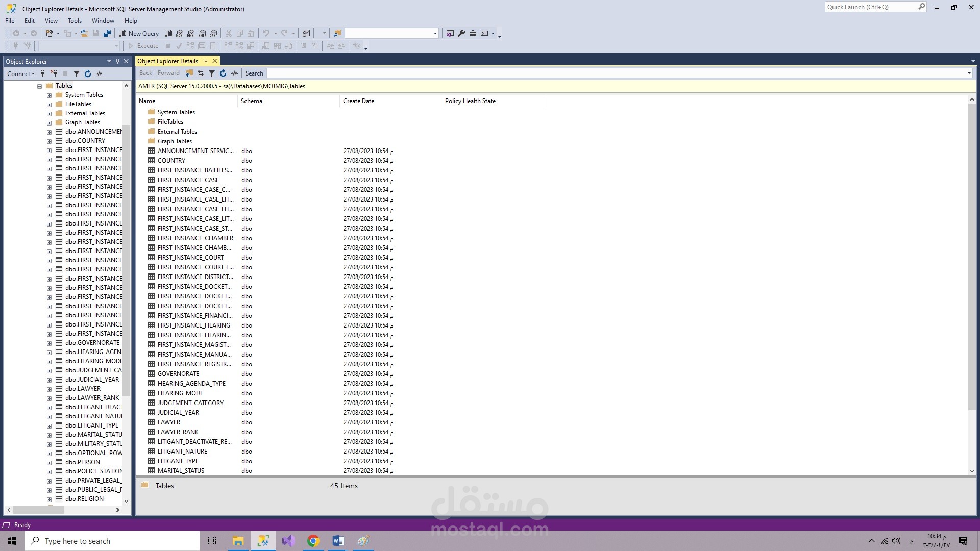Screen dimensions: 980x551
Task: Click the Policy Health State column header
Action: coord(493,101)
